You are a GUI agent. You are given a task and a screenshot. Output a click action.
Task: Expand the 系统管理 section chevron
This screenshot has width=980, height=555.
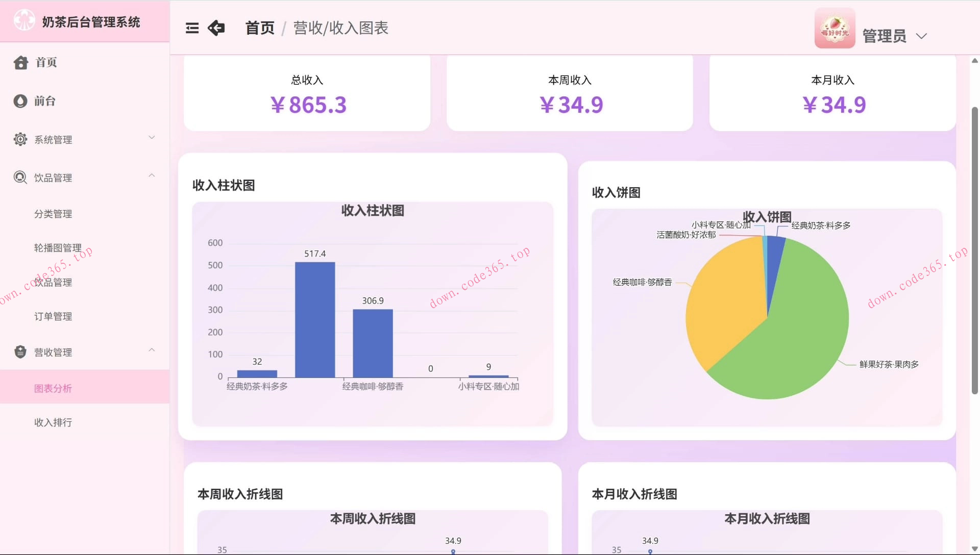point(152,137)
